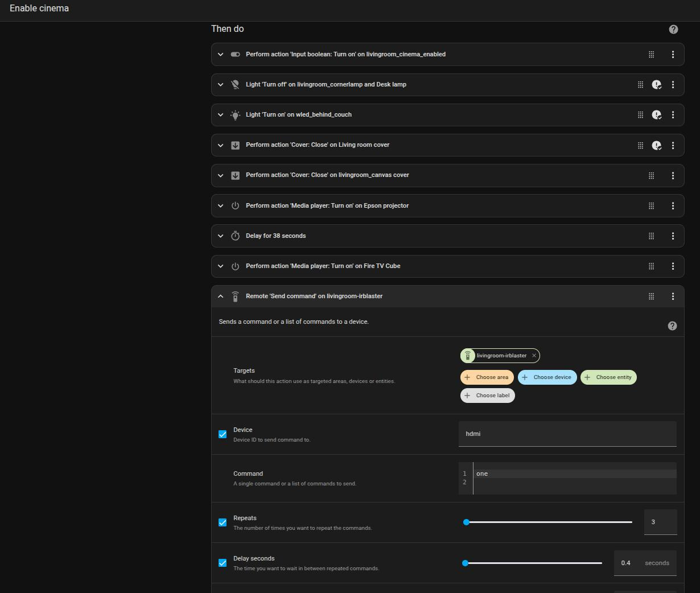
Task: Click the Command editor line with 'one'
Action: (575, 473)
